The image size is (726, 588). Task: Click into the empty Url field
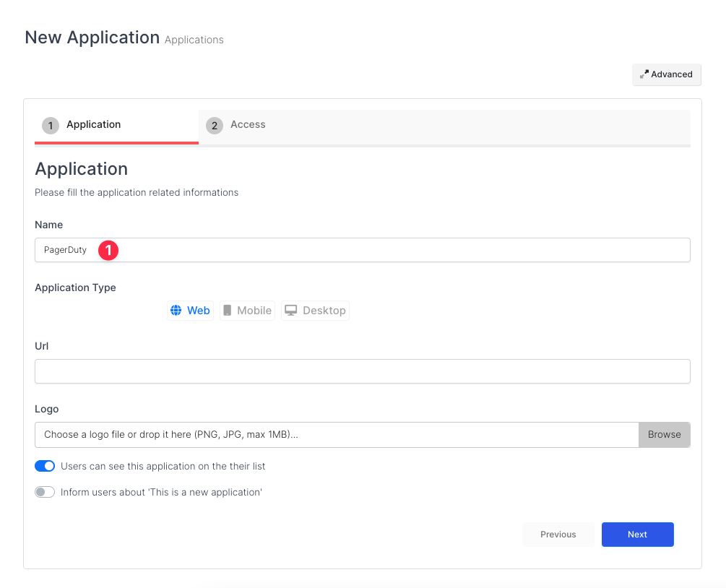click(362, 371)
